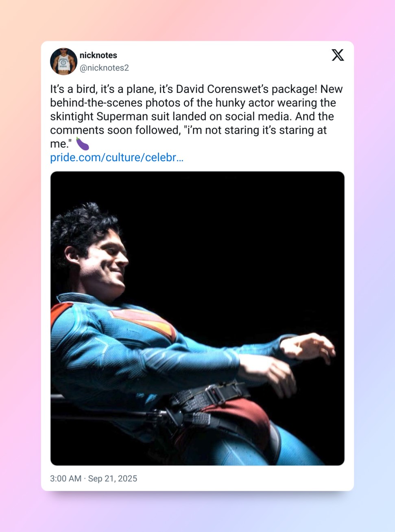Click "It's a bird" opening words
Image resolution: width=395 pixels, height=532 pixels.
pyautogui.click(x=73, y=89)
